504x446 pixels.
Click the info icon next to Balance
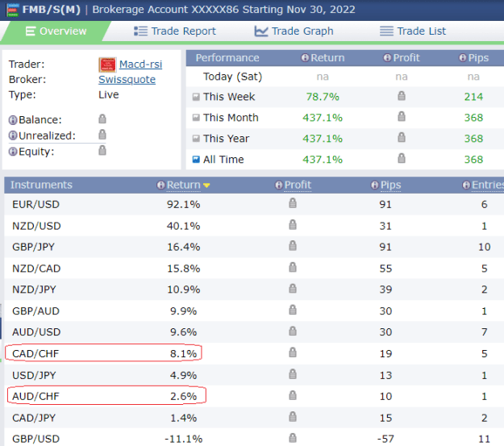click(13, 120)
